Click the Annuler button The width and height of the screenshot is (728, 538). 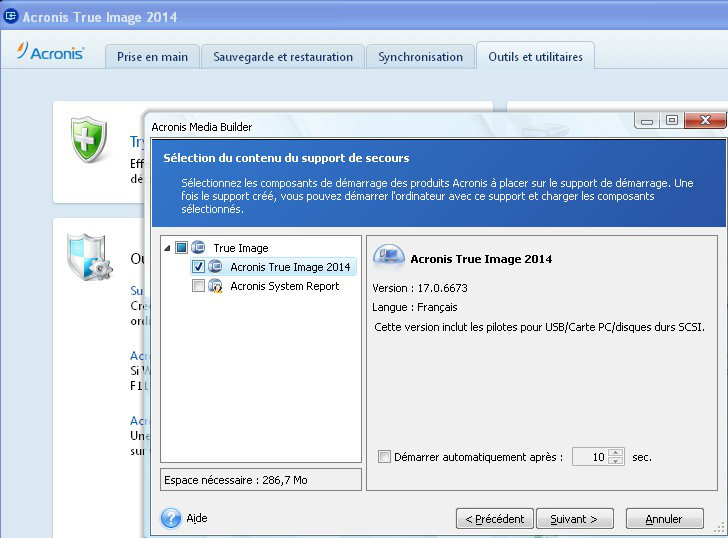click(664, 519)
